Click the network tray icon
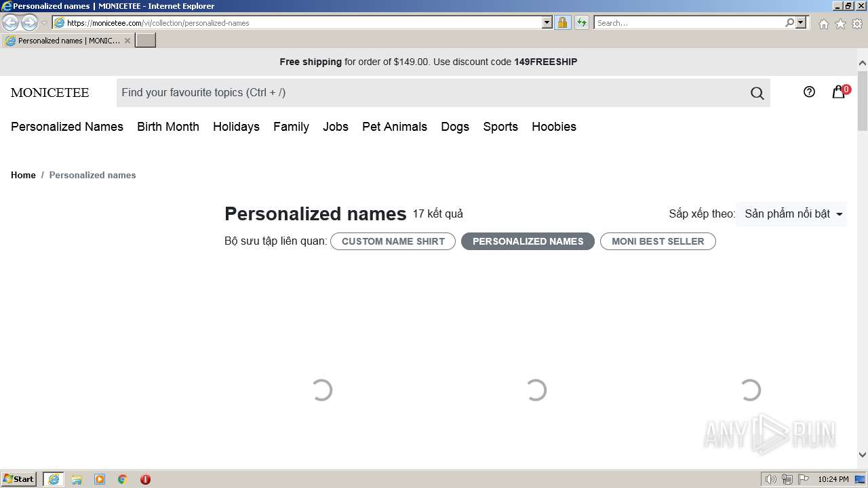Viewport: 868px width, 488px height. [x=787, y=479]
